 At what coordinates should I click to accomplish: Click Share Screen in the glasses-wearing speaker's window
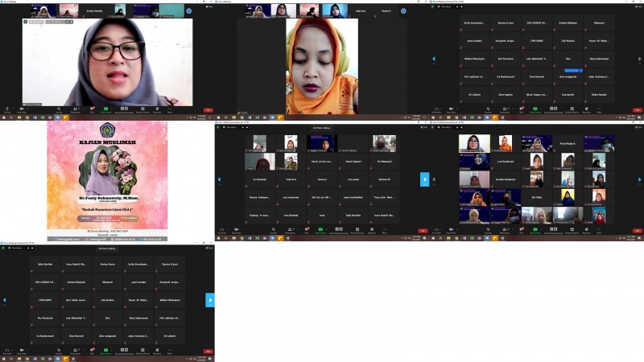click(x=107, y=108)
